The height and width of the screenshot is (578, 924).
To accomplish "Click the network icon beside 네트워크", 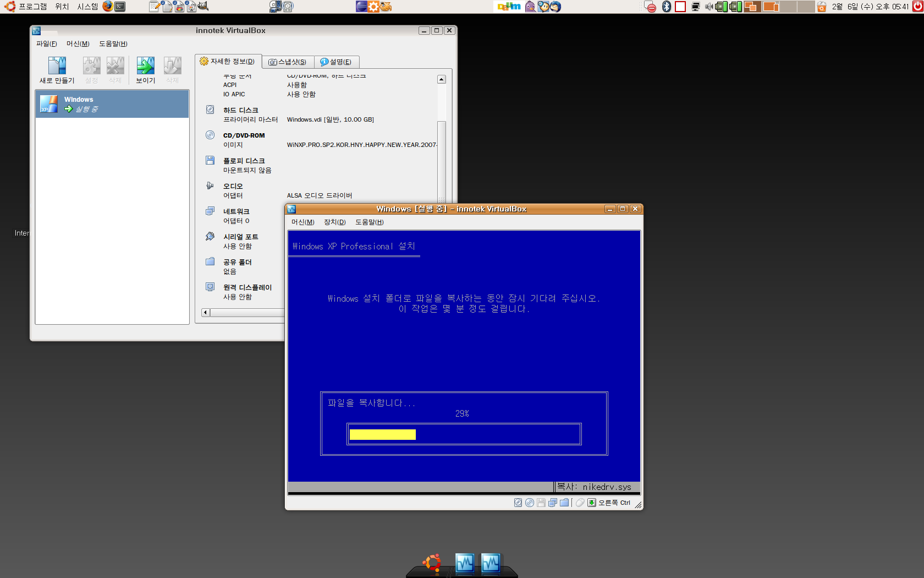I will tap(210, 211).
